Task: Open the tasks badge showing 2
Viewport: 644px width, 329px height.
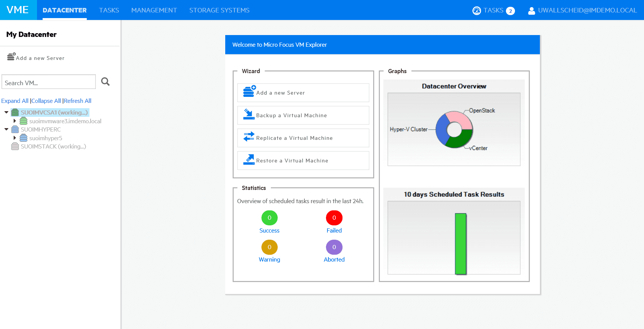Action: click(510, 11)
